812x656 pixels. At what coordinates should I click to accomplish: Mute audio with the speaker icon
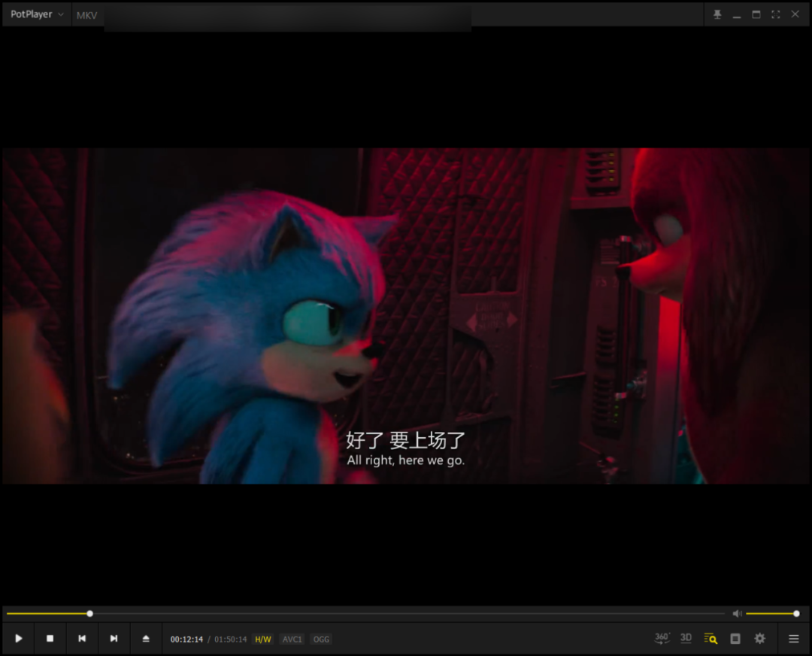(x=737, y=614)
